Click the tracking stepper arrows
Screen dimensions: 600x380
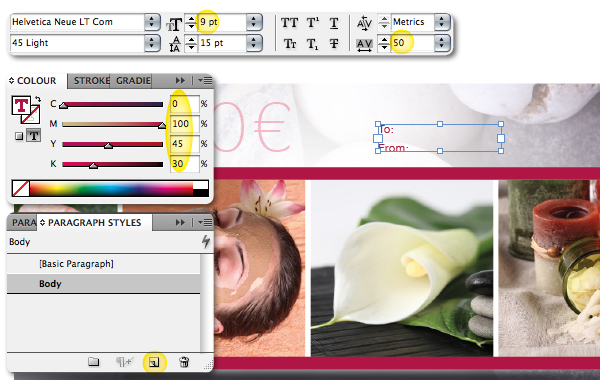pos(384,43)
